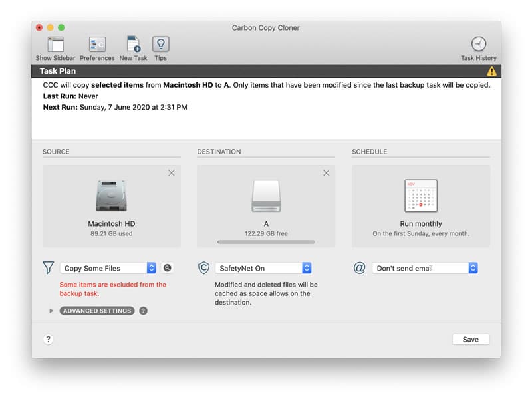532x399 pixels.
Task: Click the Show Sidebar toolbar icon
Action: pyautogui.click(x=56, y=45)
